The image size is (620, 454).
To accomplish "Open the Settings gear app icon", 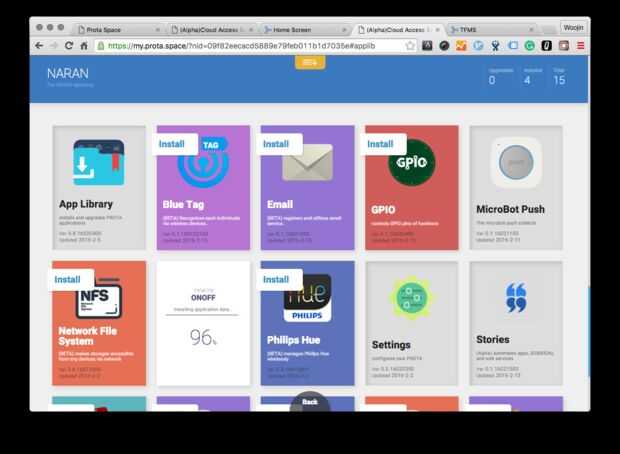I will pos(412,298).
